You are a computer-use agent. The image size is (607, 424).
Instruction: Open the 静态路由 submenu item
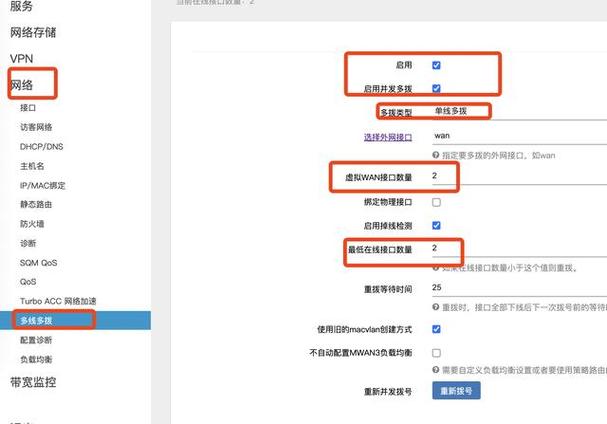point(36,204)
